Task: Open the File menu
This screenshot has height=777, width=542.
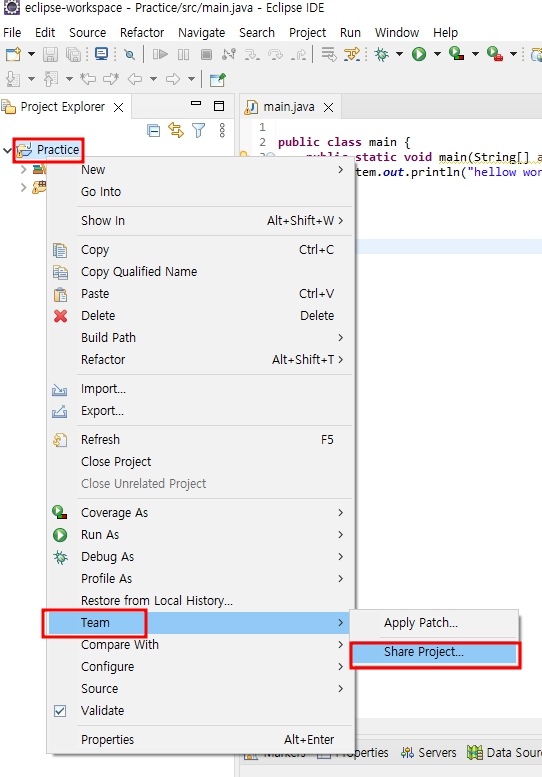Action: (12, 33)
